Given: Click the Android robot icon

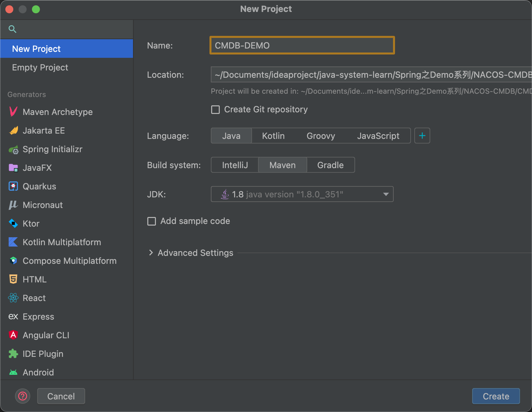Looking at the screenshot, I should point(13,372).
